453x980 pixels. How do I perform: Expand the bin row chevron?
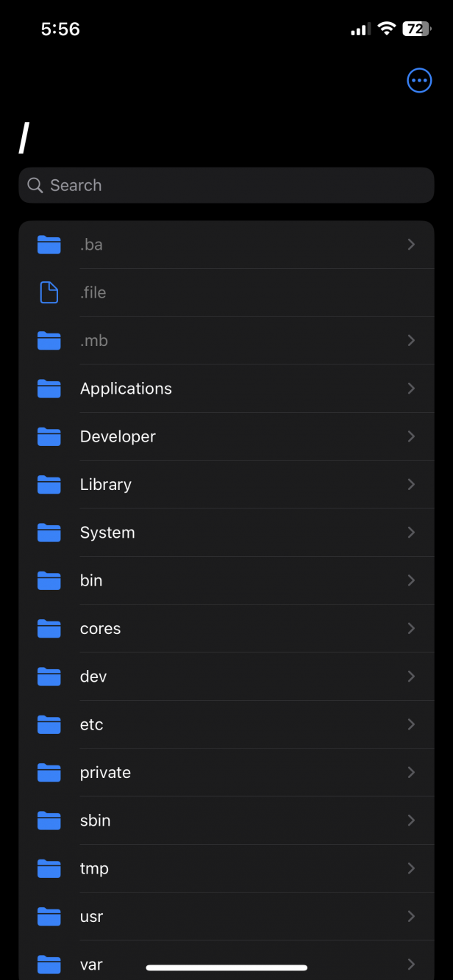pos(411,580)
